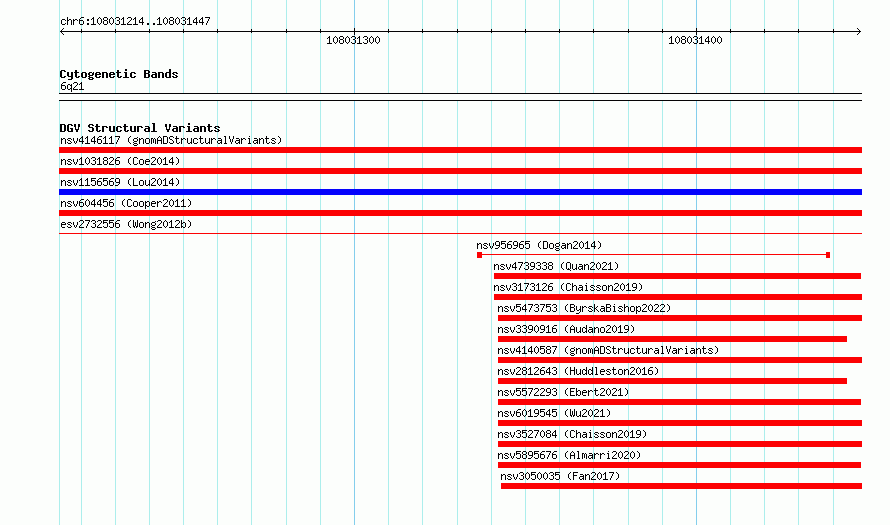Viewport: 890px width, 525px height.
Task: Click nsv1031826 (Coe2014) label
Action: point(120,161)
